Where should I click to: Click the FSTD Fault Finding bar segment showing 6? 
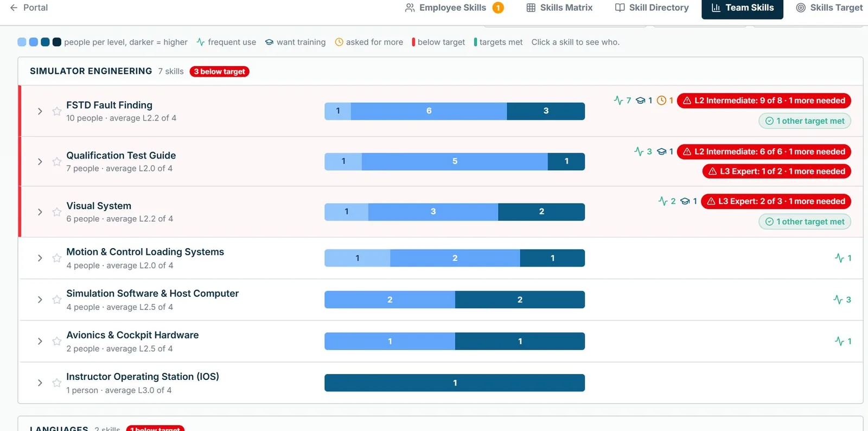[x=429, y=111]
